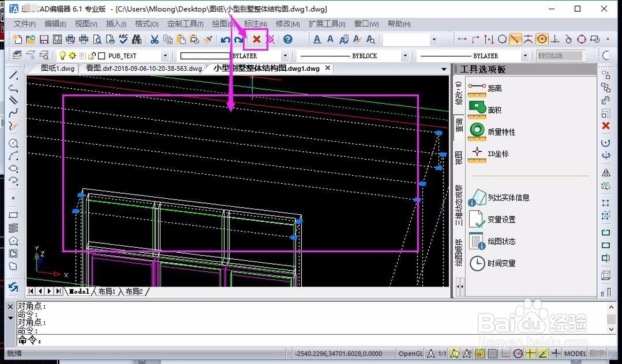Image resolution: width=622 pixels, height=364 pixels.
Task: Switch to the 布局2 layout tab
Action: (134, 291)
